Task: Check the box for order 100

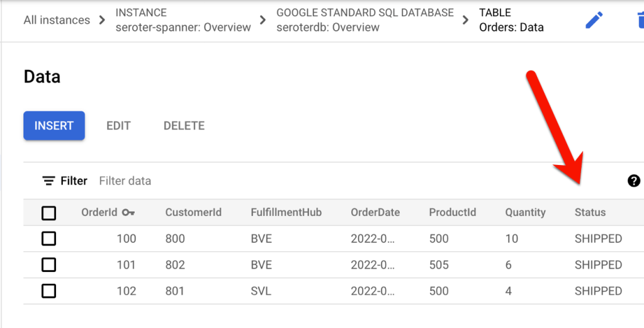Action: 48,239
